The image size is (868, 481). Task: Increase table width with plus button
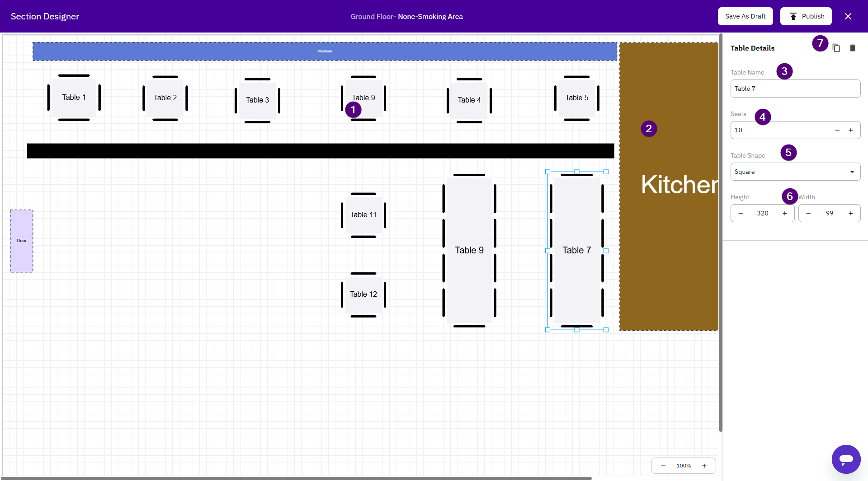(x=851, y=213)
